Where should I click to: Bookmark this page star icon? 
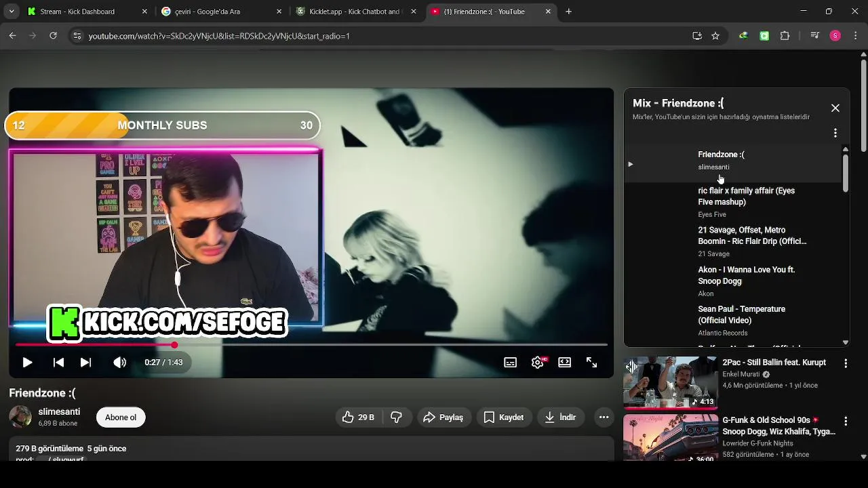click(715, 36)
